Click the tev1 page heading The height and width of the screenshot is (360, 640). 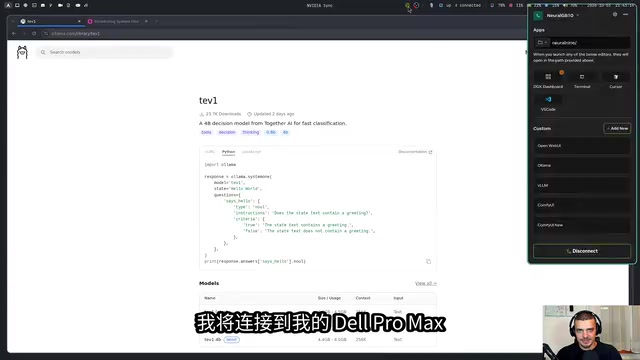[208, 100]
